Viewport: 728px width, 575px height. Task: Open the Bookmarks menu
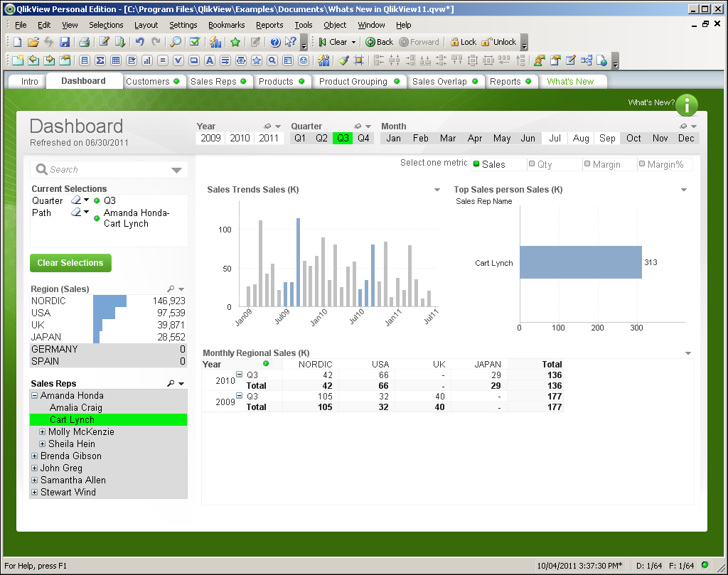click(226, 25)
